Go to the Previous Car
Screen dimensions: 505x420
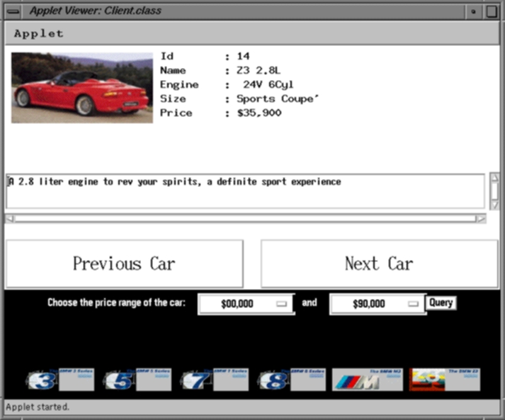125,263
